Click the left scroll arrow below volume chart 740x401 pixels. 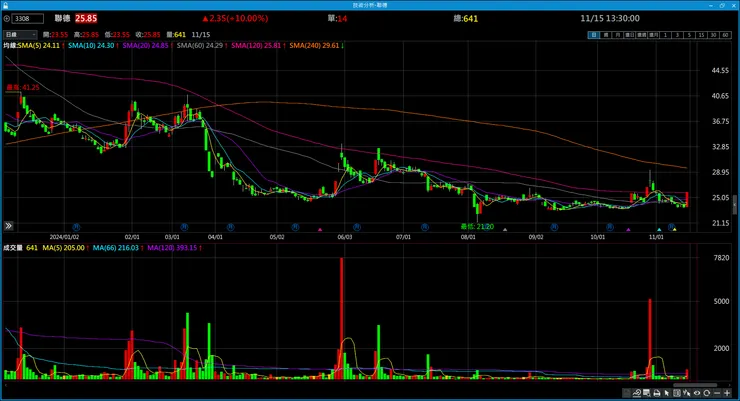point(5,385)
